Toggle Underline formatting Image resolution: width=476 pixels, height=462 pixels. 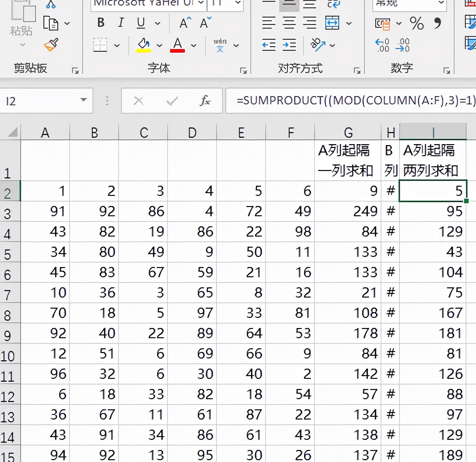[141, 23]
